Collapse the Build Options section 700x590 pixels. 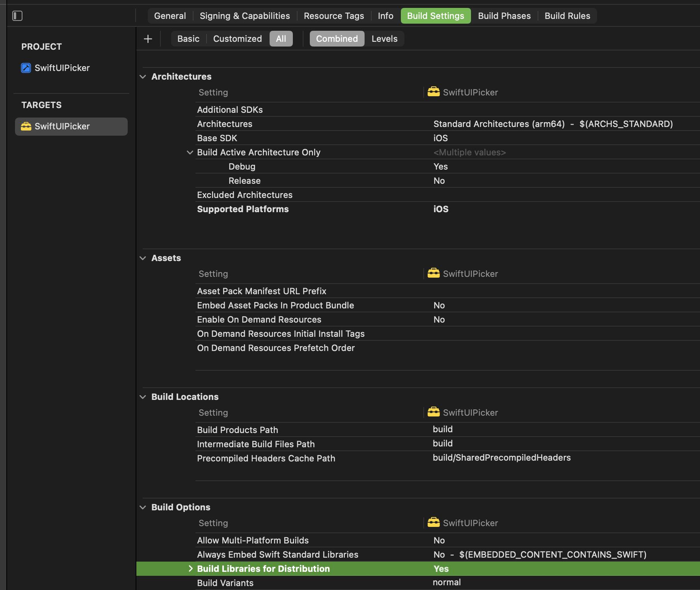[143, 507]
